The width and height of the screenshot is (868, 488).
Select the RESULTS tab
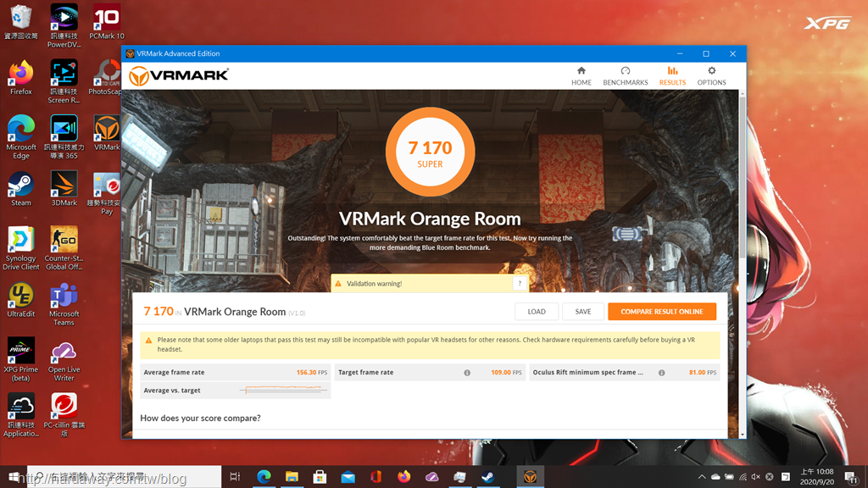(x=672, y=75)
